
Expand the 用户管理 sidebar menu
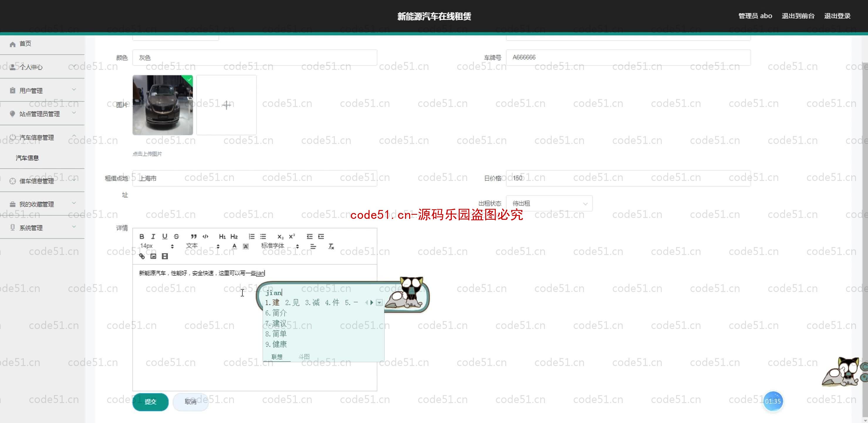41,90
